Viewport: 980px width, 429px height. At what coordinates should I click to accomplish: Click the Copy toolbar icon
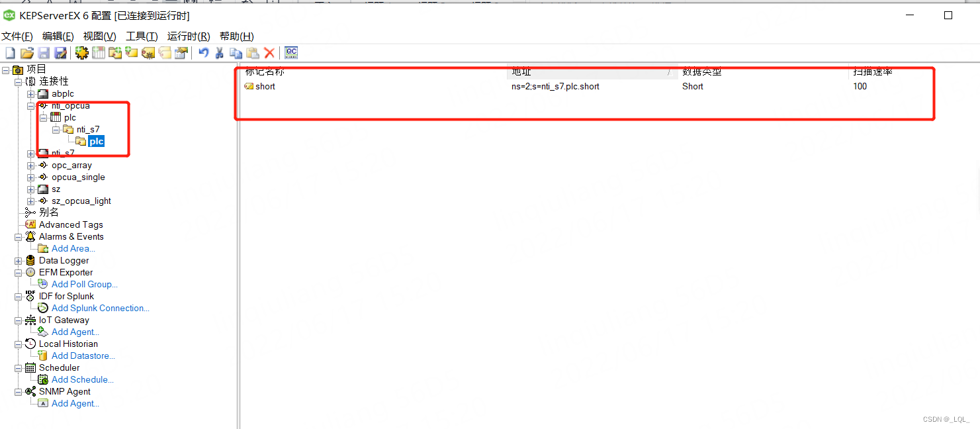(x=236, y=53)
